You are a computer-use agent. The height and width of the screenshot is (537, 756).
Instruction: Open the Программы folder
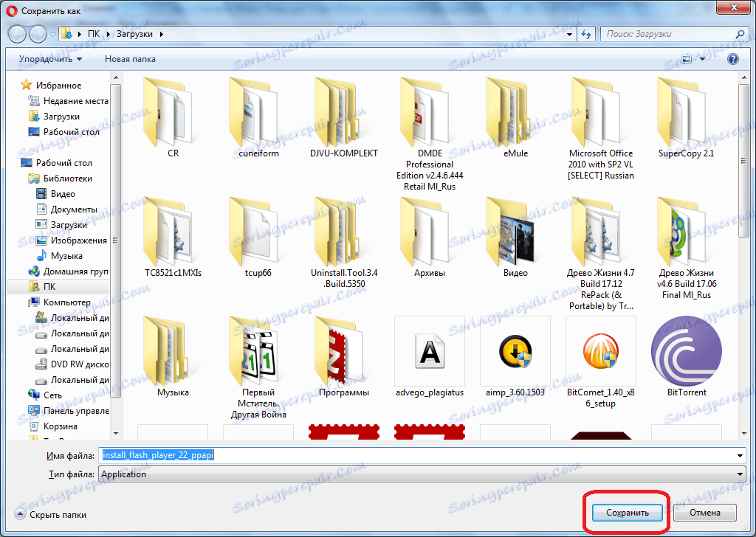click(344, 356)
